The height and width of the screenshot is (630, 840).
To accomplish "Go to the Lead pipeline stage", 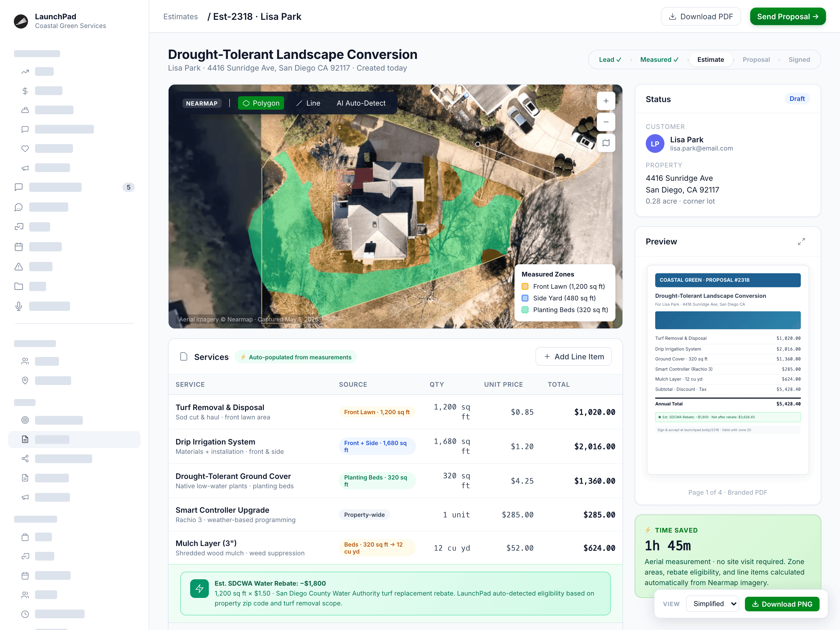I will coord(610,60).
